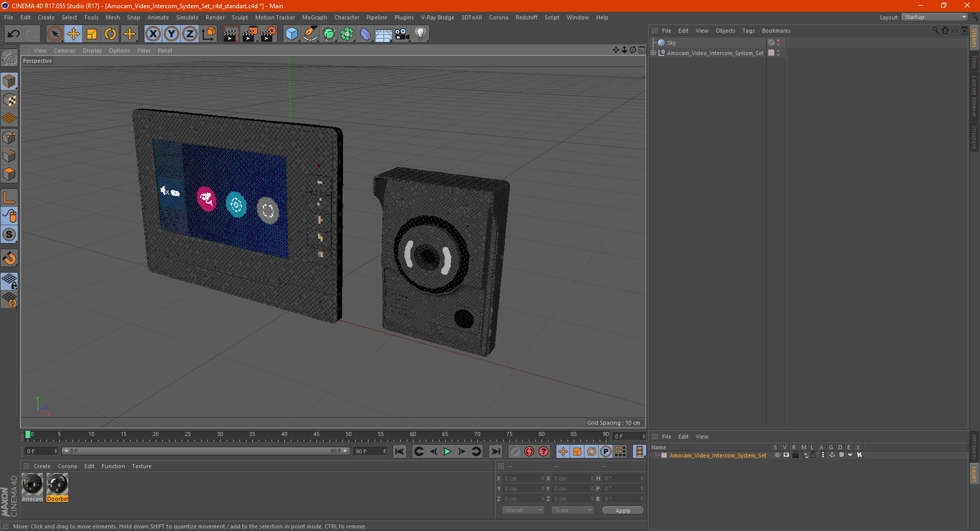Toggle Y axis lock
The width and height of the screenshot is (980, 531).
tap(171, 34)
